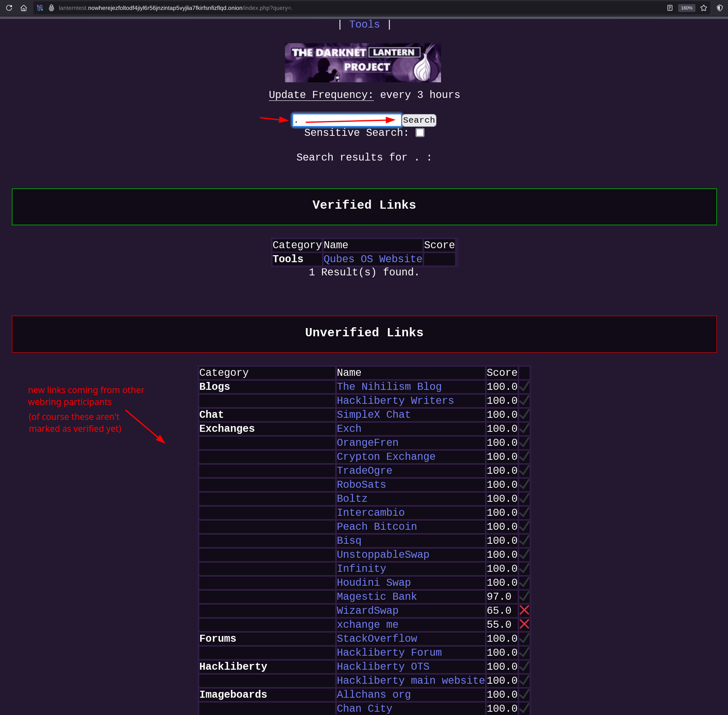The image size is (728, 715).
Task: Click the checkmark icon beside StackOverflow
Action: tap(524, 638)
